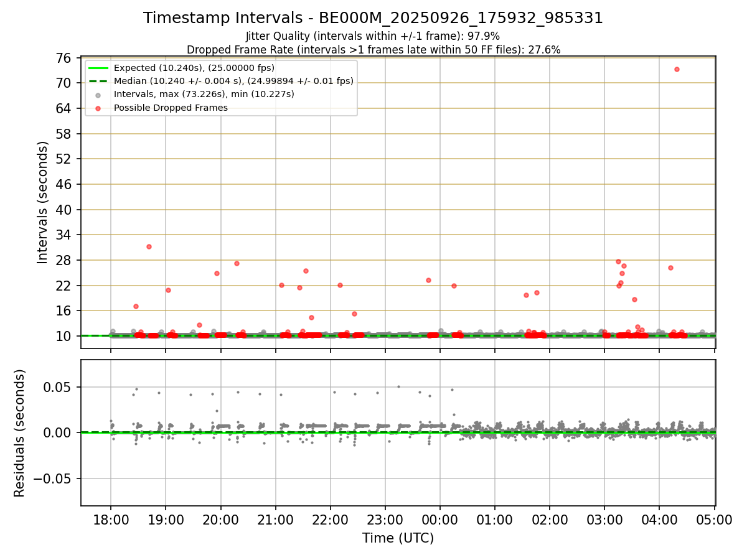Select red point at 17 seconds near 18:27
Screen dimensions: 747x560
(136, 306)
